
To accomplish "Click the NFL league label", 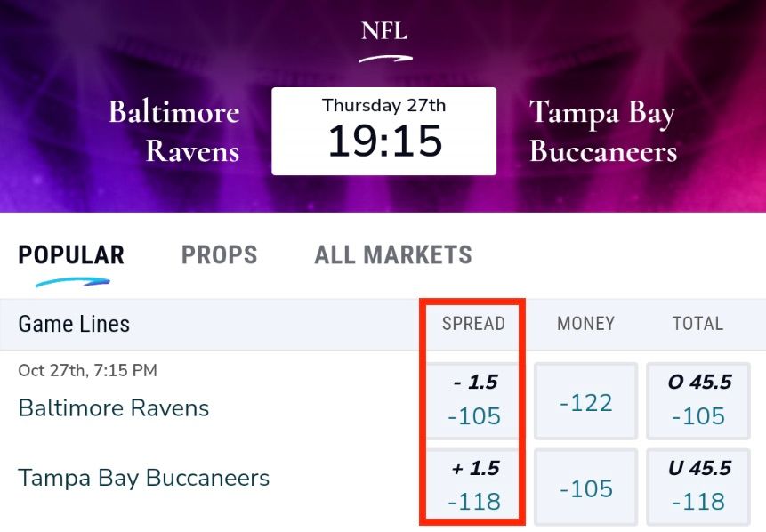I will coord(383,32).
